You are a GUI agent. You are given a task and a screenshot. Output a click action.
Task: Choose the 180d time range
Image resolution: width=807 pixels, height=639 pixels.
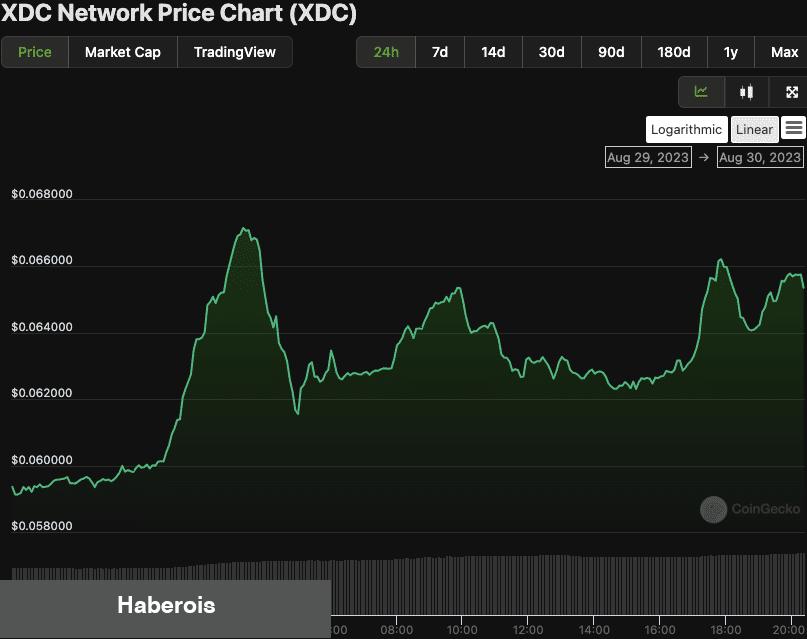(674, 52)
